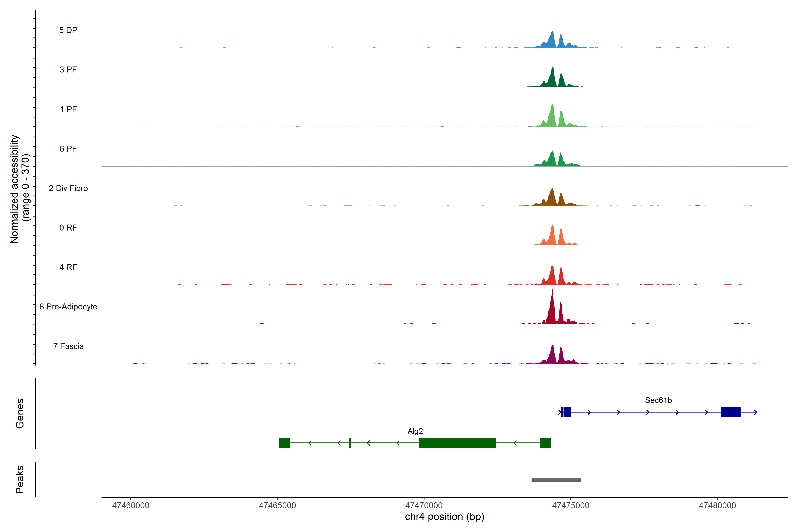The width and height of the screenshot is (798, 532).
Task: Click the 8 Pre-Adipocyte track label
Action: coord(68,307)
